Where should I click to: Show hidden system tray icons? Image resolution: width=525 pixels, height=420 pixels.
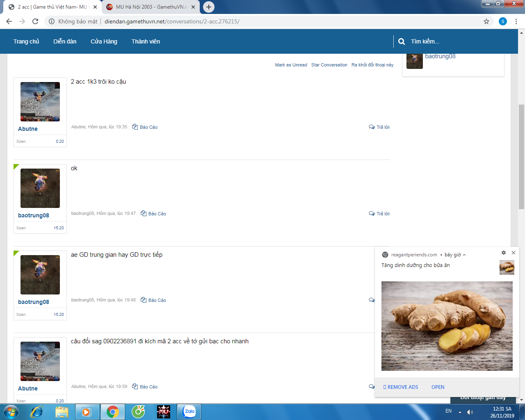tap(460, 412)
